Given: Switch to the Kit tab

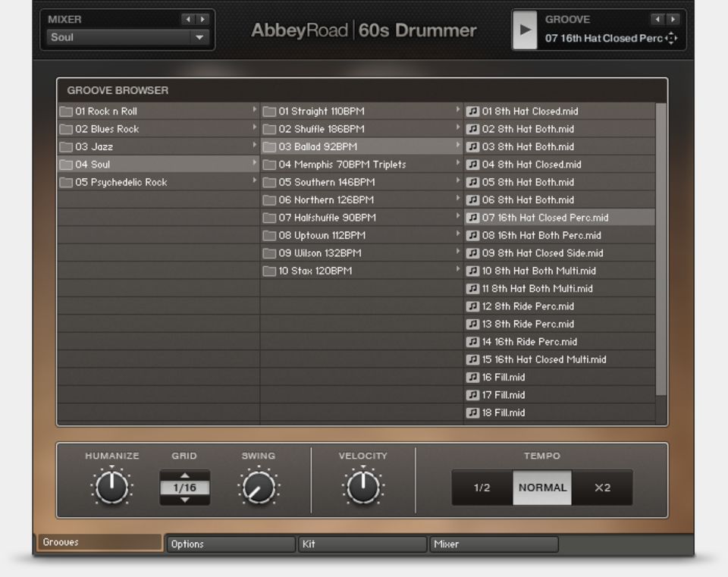Looking at the screenshot, I should point(362,544).
